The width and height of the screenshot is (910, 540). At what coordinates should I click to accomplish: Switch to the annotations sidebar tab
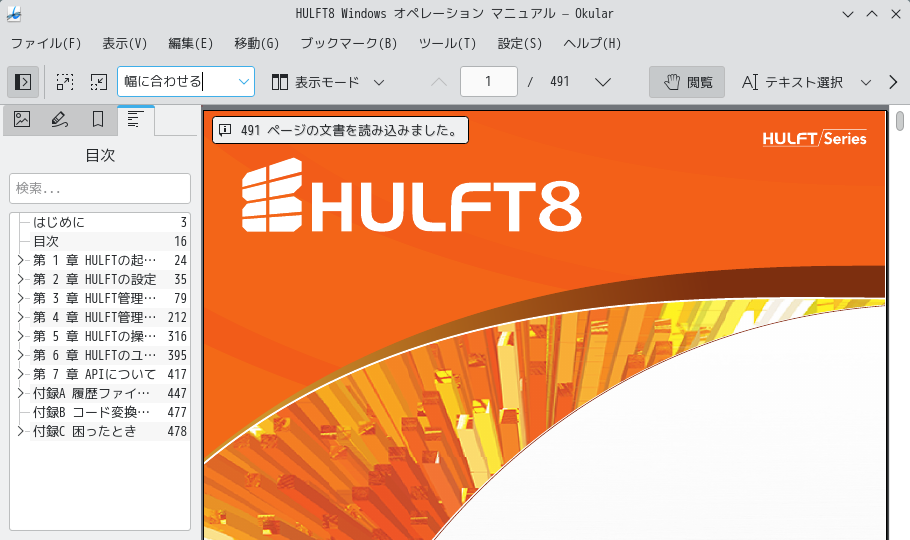pyautogui.click(x=60, y=120)
